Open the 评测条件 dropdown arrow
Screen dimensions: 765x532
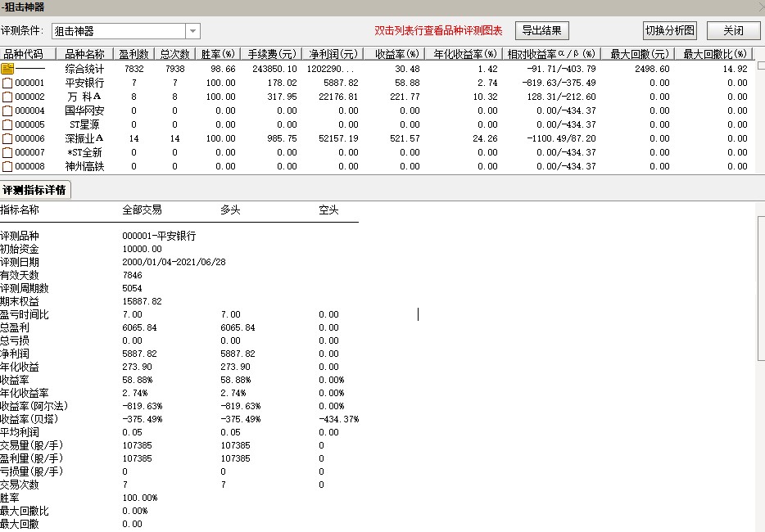(192, 31)
